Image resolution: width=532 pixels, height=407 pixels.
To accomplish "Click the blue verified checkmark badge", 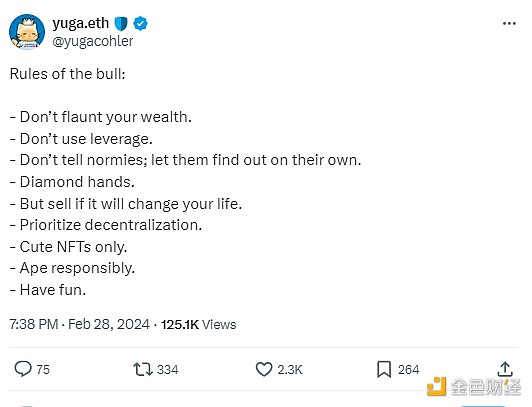I will point(140,23).
